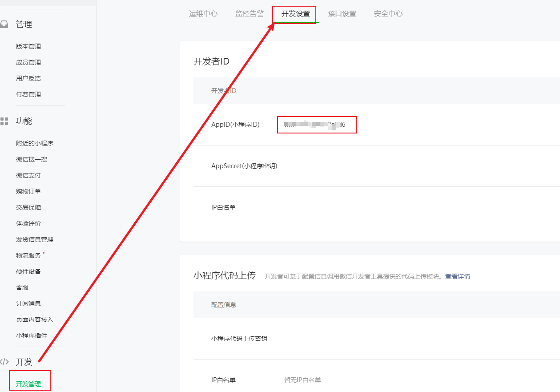Open 微信搜一搜 menu item
The width and height of the screenshot is (560, 392).
pyautogui.click(x=32, y=159)
